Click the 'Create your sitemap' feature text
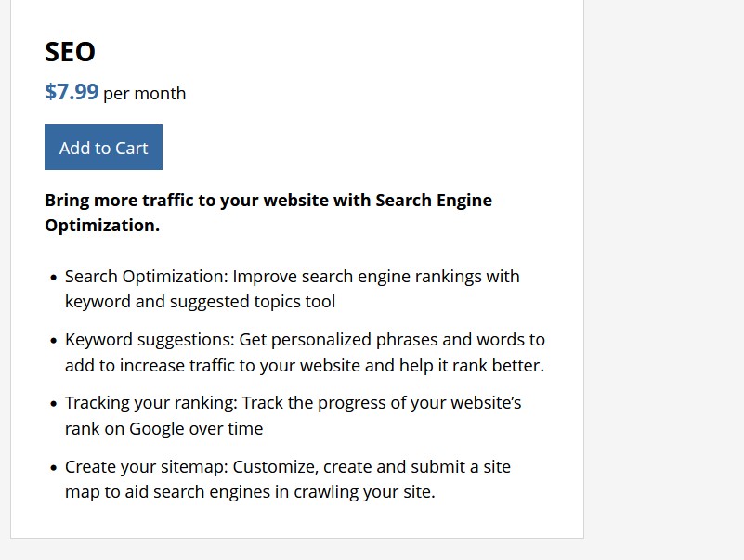 click(142, 466)
